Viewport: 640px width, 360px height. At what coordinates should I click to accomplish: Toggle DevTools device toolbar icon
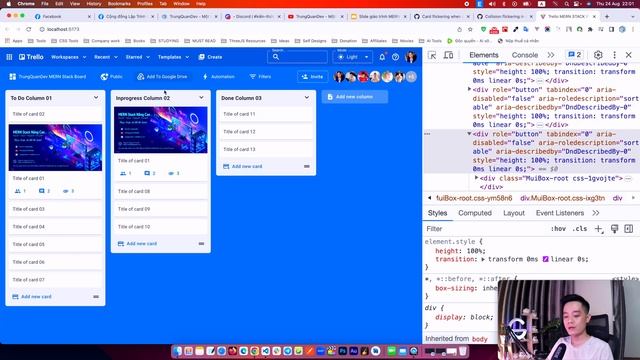(449, 55)
